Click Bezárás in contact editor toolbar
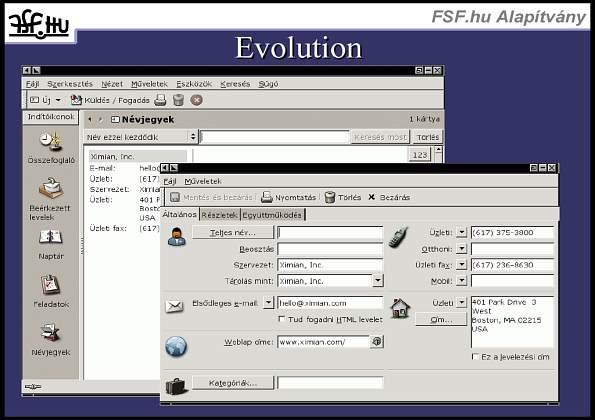 (x=389, y=197)
